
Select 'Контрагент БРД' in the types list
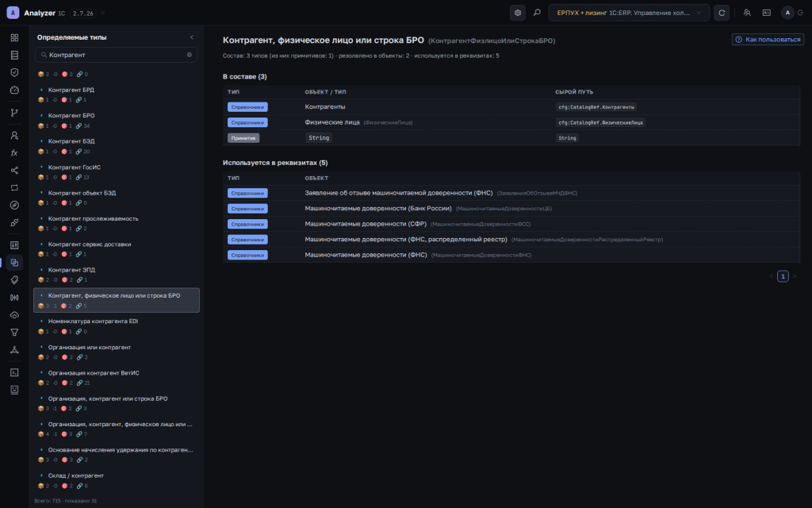point(117,94)
